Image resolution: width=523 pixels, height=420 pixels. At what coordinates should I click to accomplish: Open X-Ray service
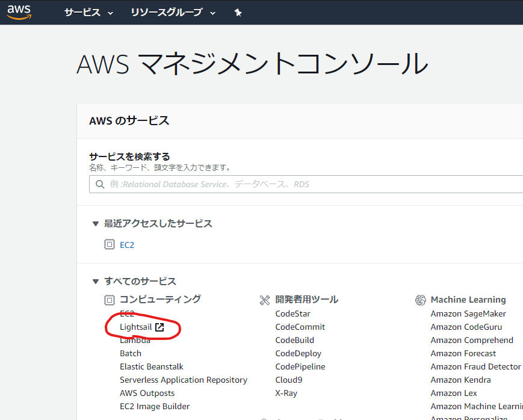tap(286, 394)
